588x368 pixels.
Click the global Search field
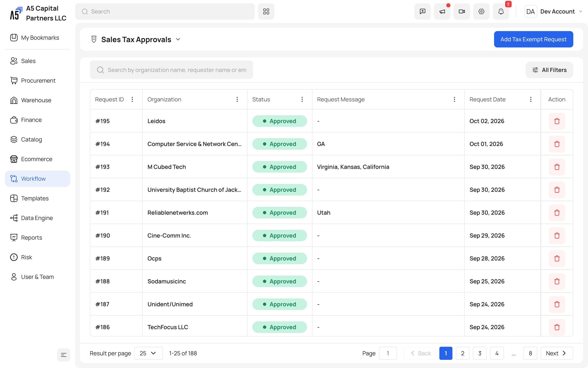pyautogui.click(x=165, y=11)
